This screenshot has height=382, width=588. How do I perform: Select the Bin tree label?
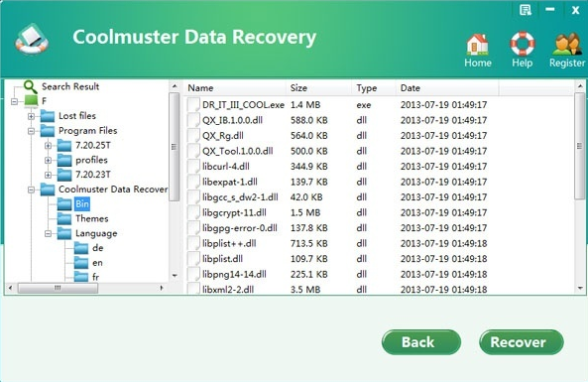(82, 204)
